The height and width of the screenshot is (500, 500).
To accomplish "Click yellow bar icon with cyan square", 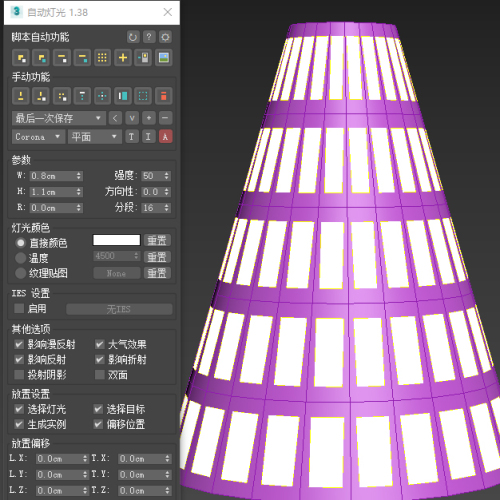I will (x=82, y=58).
